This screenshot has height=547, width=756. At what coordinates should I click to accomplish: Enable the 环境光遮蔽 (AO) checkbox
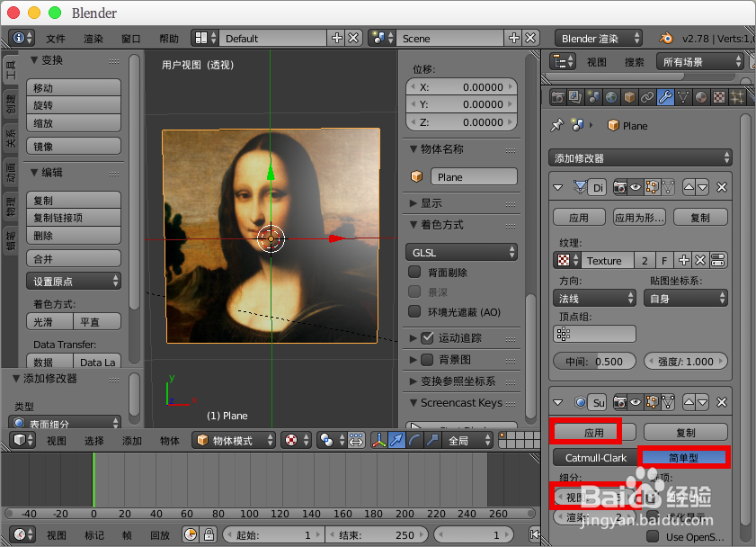414,311
